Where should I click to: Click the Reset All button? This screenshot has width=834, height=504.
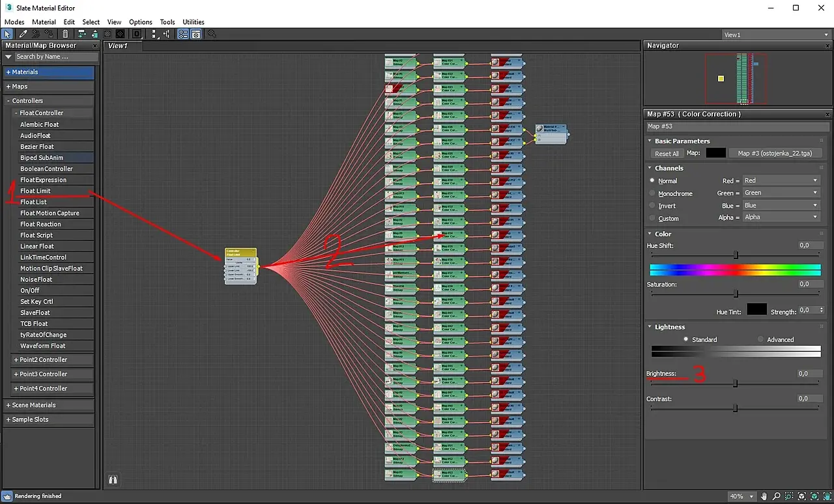[x=667, y=154]
